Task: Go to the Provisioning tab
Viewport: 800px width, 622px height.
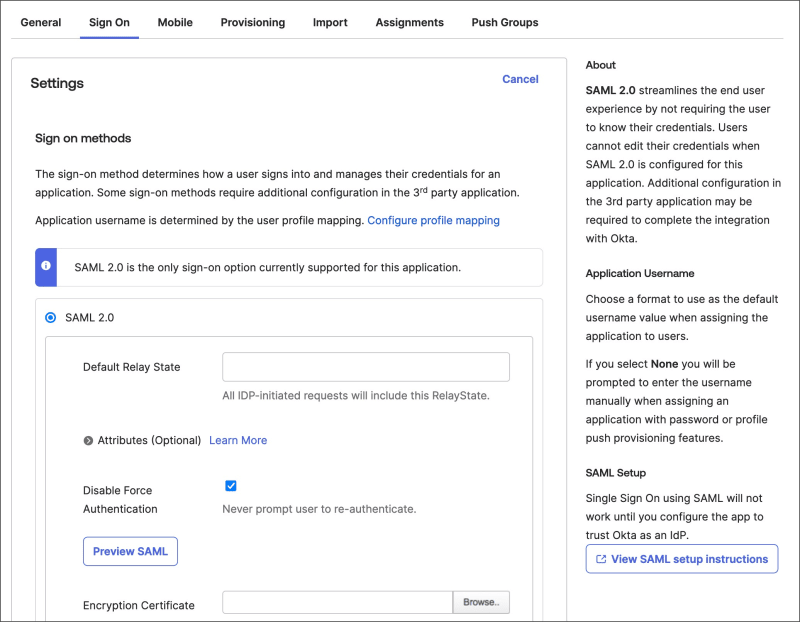Action: pos(252,22)
